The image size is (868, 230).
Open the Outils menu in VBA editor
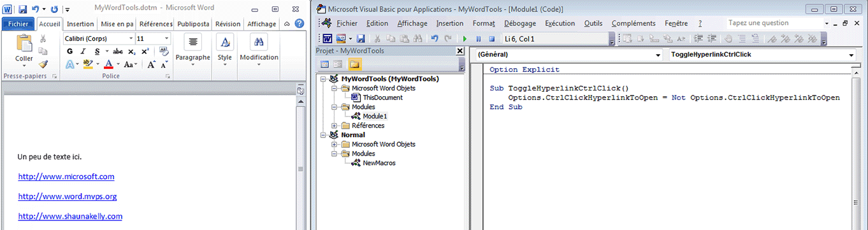coord(593,23)
